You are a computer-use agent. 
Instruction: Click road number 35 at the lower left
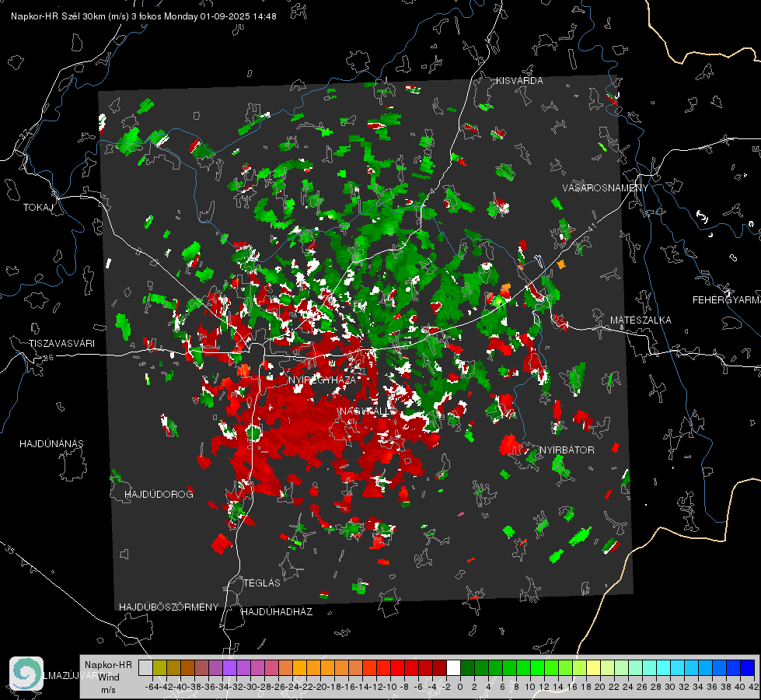9,550
